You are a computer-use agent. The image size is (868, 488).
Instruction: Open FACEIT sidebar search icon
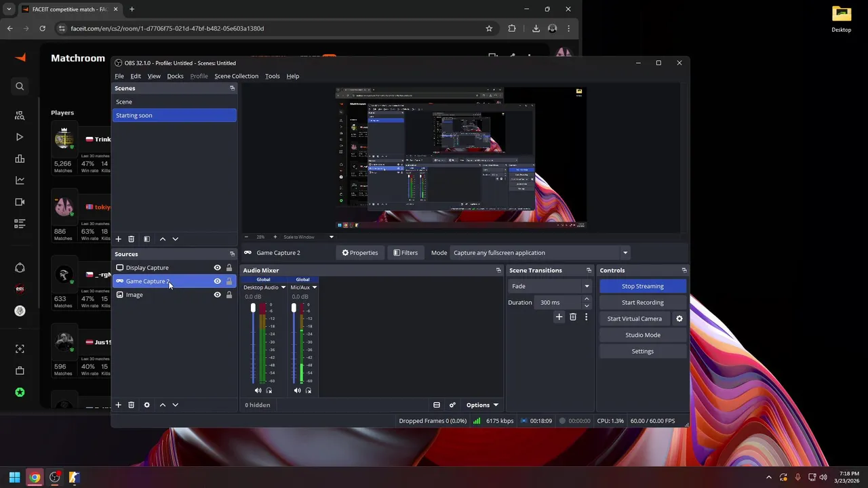pos(20,86)
